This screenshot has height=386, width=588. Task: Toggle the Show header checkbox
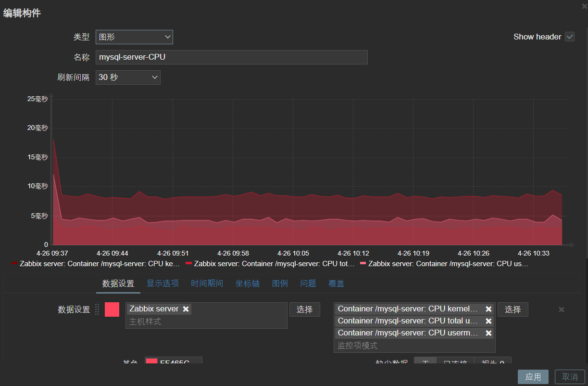coord(570,37)
